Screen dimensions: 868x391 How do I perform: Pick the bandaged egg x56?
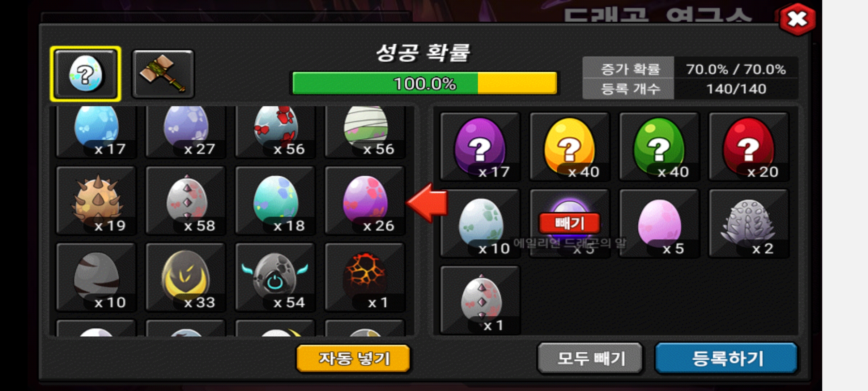tap(365, 131)
